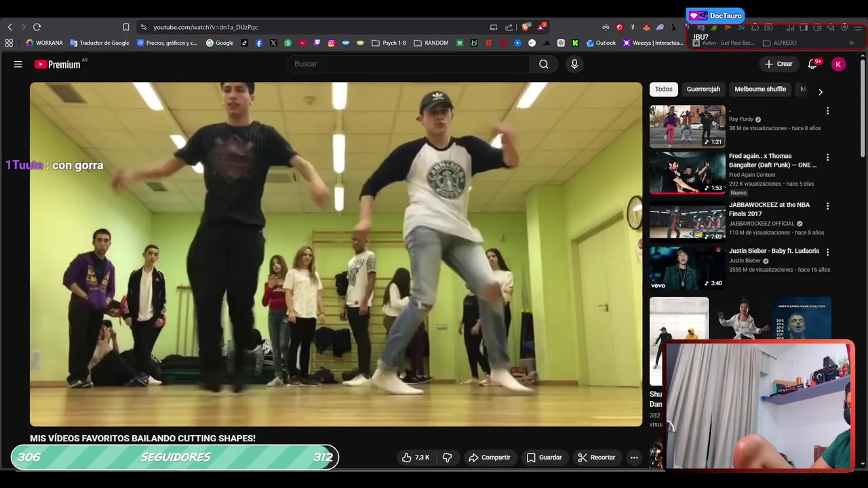Go to YouTube Premium home logo
Image resolution: width=868 pixels, height=488 pixels.
pos(58,64)
